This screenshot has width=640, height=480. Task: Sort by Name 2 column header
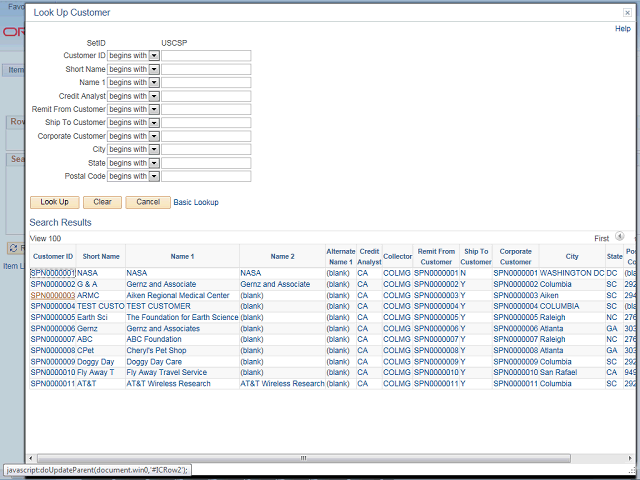pyautogui.click(x=282, y=256)
